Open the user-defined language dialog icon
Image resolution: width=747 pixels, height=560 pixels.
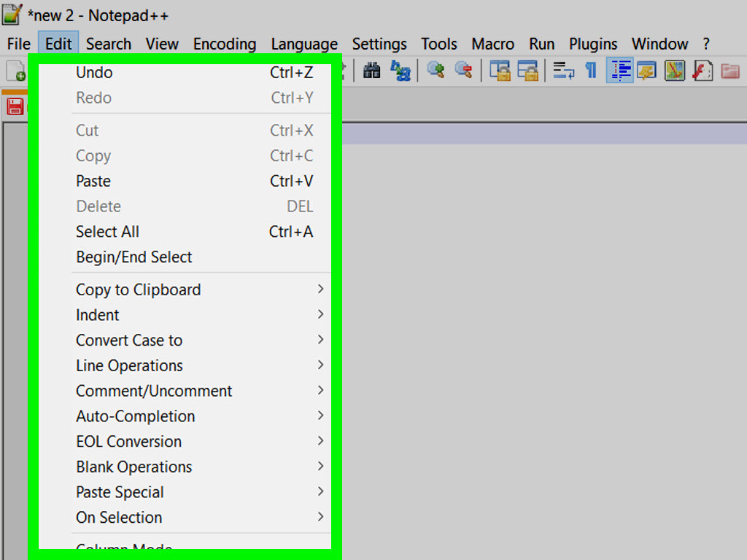tap(647, 71)
